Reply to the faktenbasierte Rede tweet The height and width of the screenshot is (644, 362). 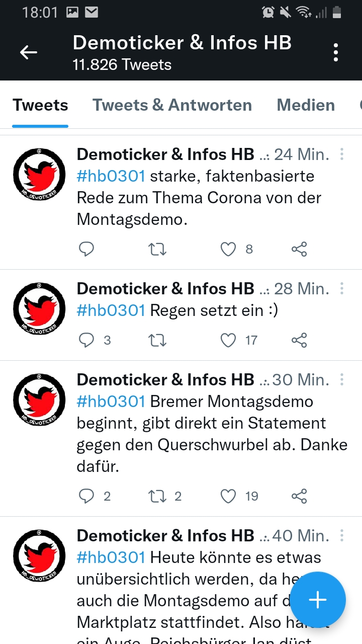click(86, 249)
